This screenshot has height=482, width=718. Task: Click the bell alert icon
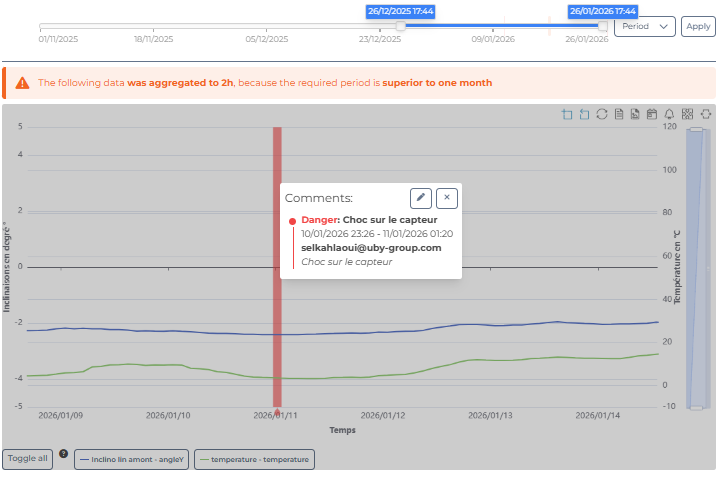point(669,114)
